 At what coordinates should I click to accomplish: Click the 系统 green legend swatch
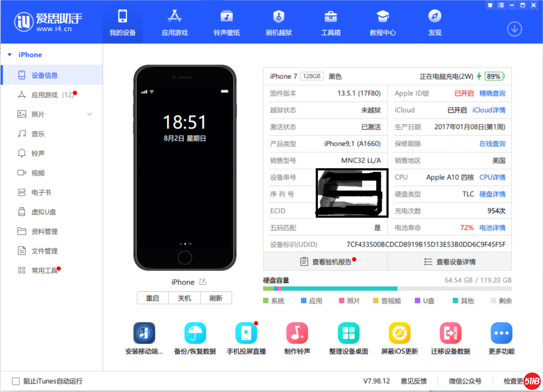(266, 301)
